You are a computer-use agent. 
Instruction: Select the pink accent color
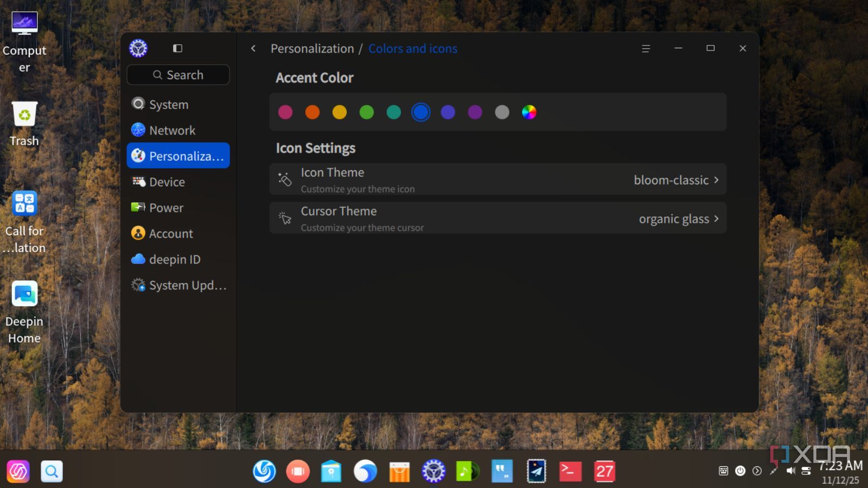click(x=285, y=112)
